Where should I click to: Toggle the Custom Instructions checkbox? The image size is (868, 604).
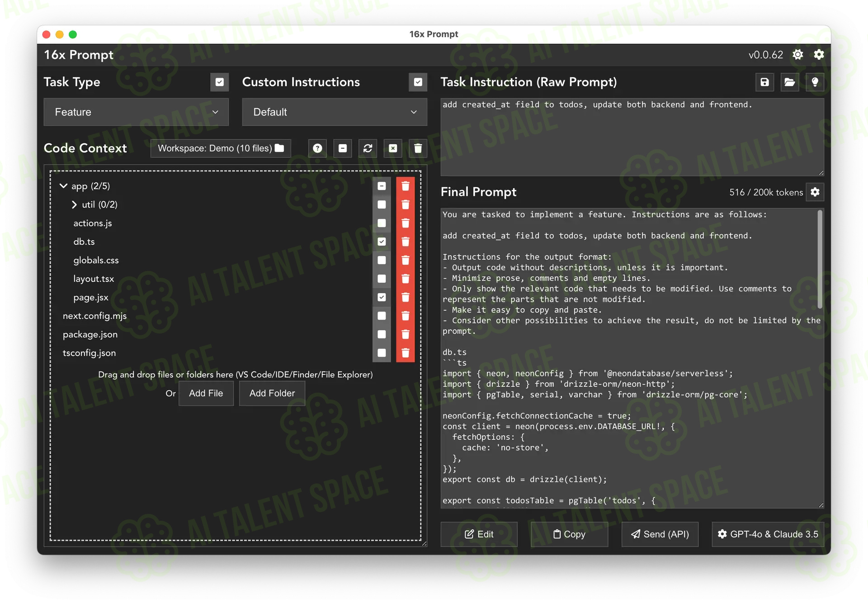[x=418, y=82]
